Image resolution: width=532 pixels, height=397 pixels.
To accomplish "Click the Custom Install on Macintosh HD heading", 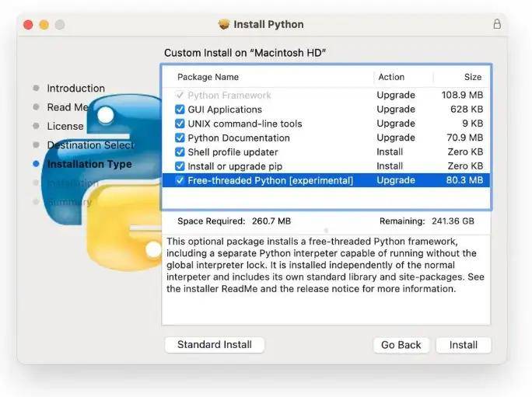I will point(245,53).
